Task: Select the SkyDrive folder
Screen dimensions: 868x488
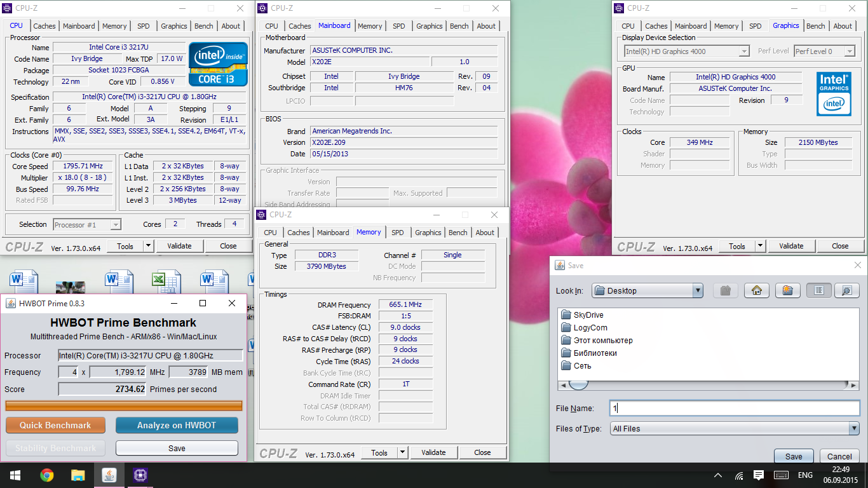Action: (x=582, y=315)
